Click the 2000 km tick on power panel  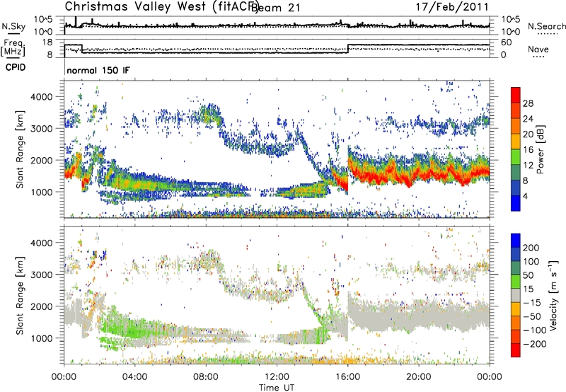42,160
